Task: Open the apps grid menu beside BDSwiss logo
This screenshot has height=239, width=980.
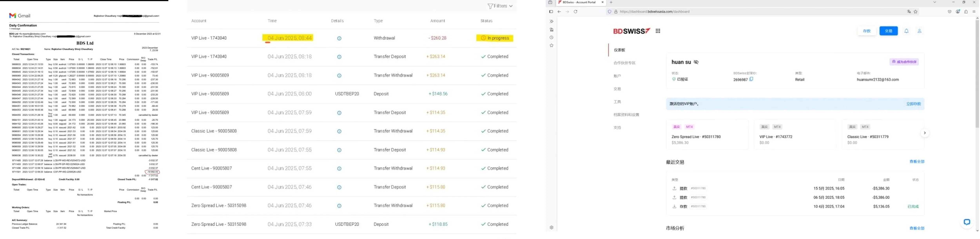Action: click(x=658, y=31)
